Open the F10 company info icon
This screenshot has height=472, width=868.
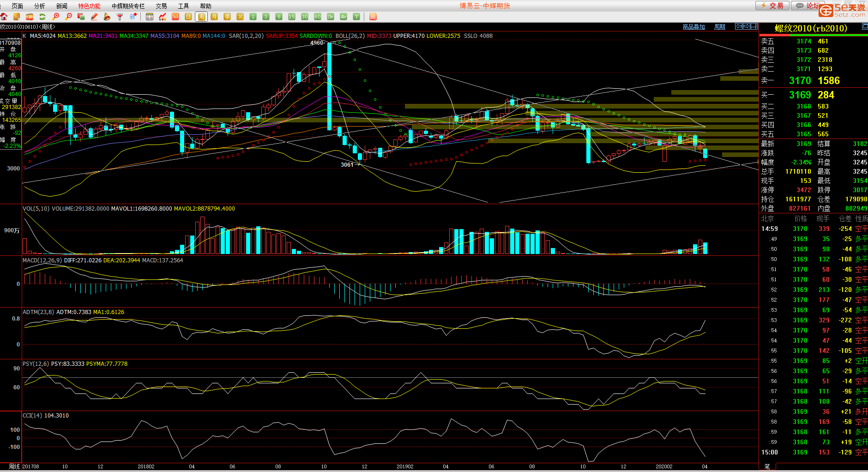tap(30, 17)
